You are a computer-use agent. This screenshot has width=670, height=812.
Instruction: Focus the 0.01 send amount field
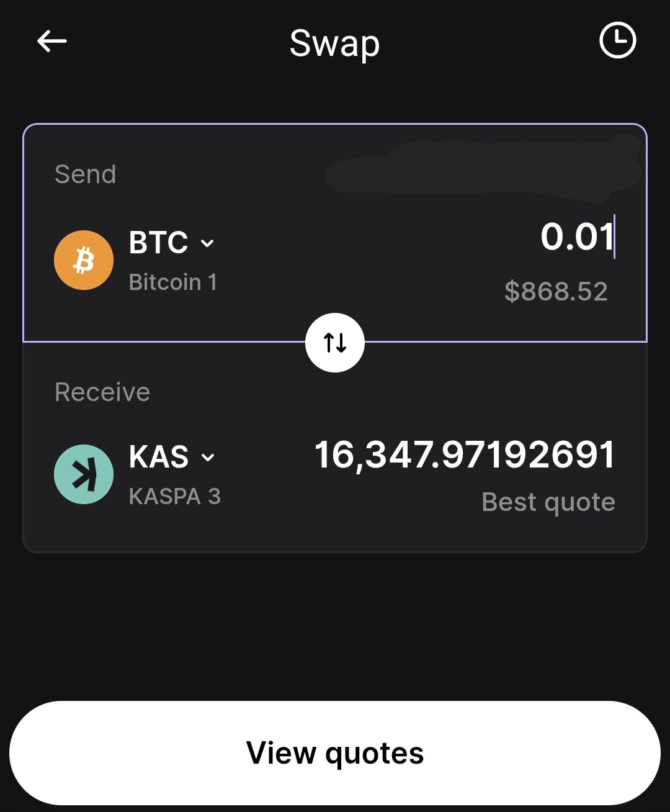click(576, 237)
